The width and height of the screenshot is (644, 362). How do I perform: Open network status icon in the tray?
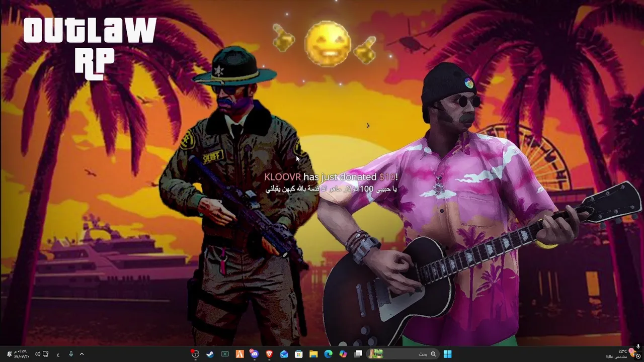tap(46, 354)
